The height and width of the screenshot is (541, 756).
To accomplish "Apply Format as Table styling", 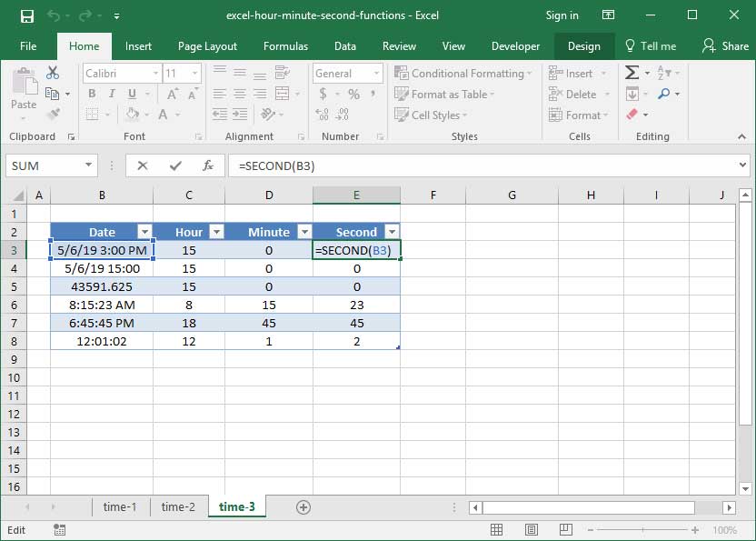I will pos(444,94).
